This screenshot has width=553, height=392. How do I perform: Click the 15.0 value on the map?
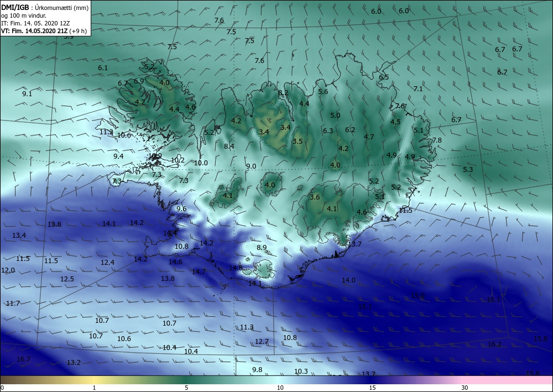(418, 295)
